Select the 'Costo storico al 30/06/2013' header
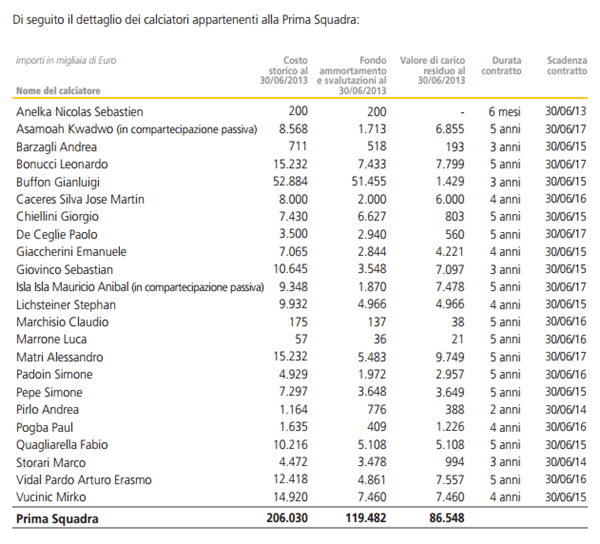 [287, 71]
